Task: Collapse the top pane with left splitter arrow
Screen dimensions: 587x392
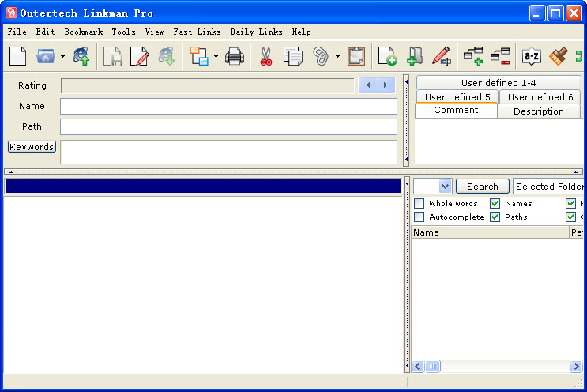Action: coord(11,171)
